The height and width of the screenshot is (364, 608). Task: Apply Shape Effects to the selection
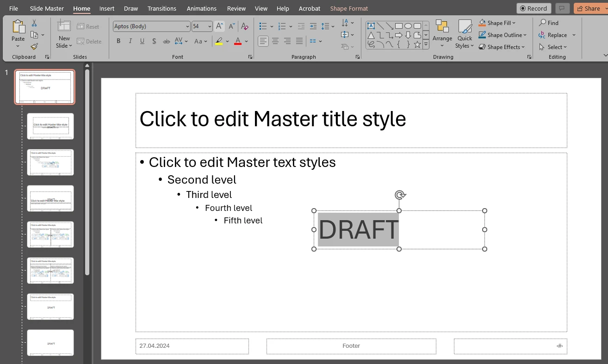pos(503,47)
